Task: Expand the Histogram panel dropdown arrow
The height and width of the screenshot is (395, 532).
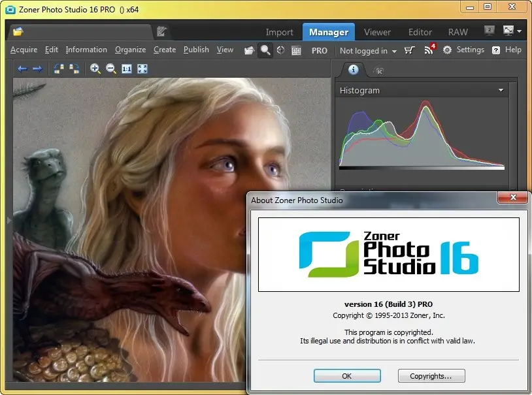Action: tap(501, 90)
